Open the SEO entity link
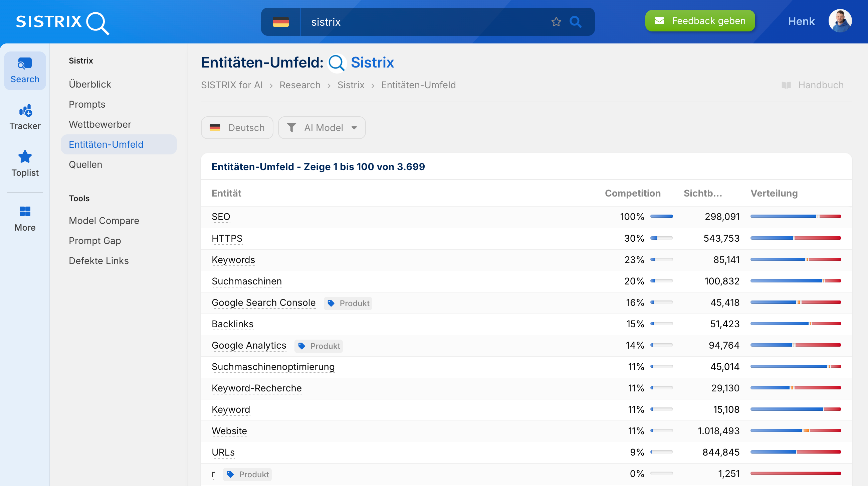The image size is (868, 486). pos(221,217)
